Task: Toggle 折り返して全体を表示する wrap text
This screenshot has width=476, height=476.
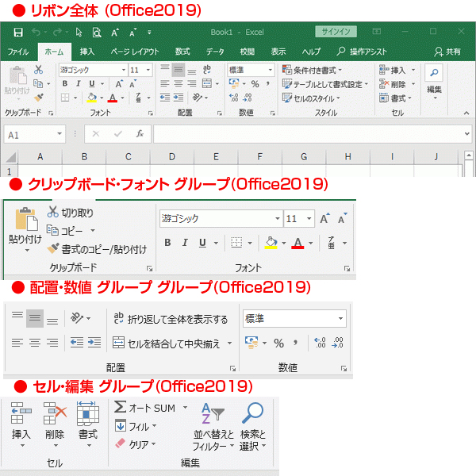Action: click(x=171, y=319)
